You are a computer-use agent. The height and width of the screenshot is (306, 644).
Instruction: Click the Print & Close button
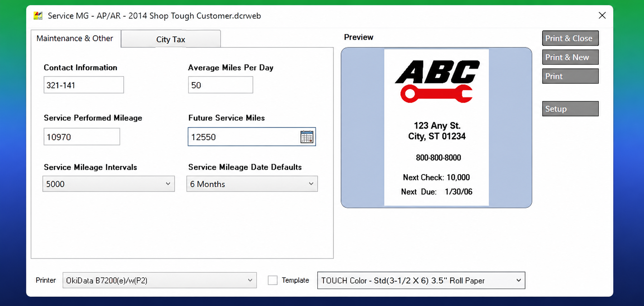(570, 38)
